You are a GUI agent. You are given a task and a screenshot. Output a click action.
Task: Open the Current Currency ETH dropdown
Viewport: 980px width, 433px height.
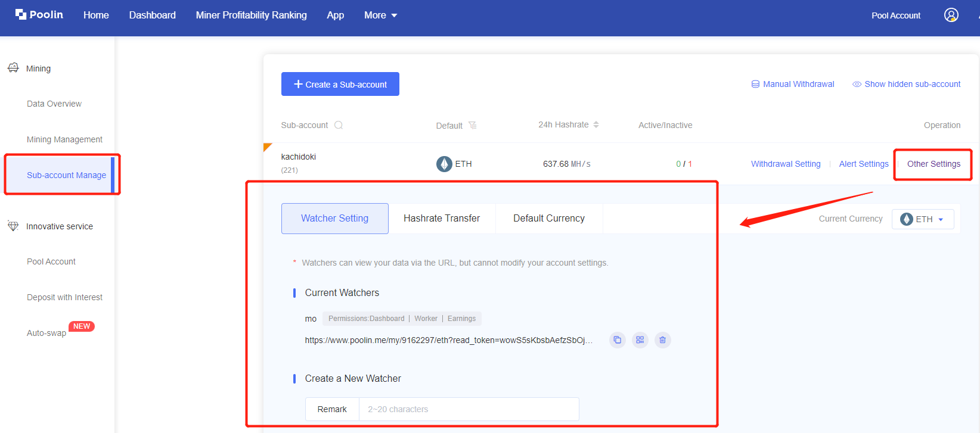pyautogui.click(x=923, y=219)
